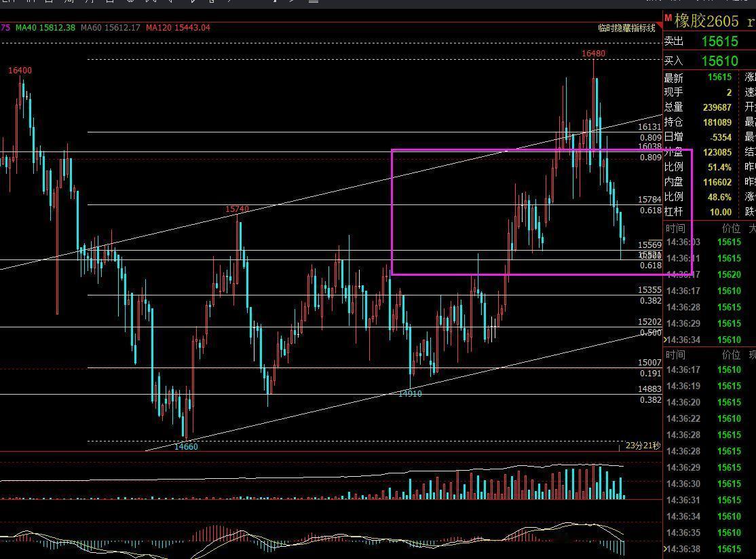Click the 15202 Fibonacci level label

pos(649,322)
